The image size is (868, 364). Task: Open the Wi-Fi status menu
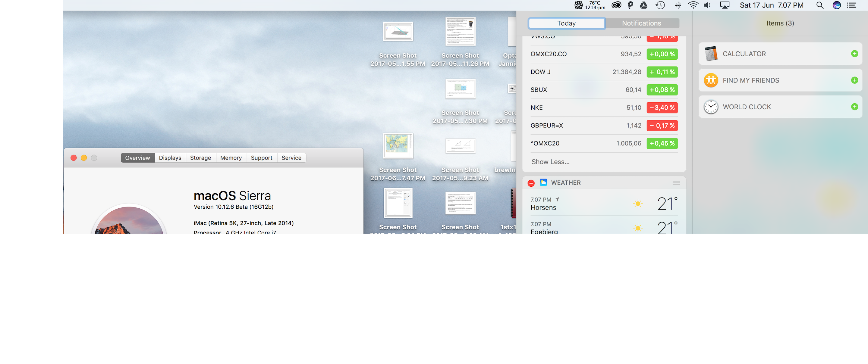coord(693,5)
